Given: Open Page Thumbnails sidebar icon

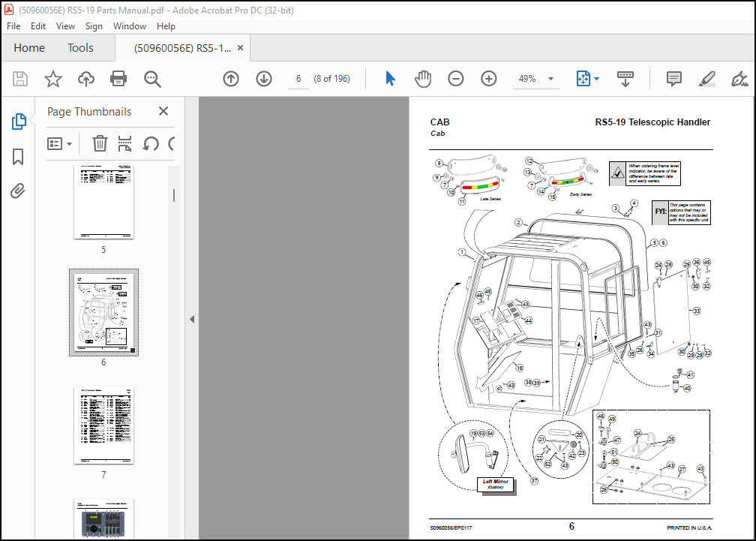Looking at the screenshot, I should pyautogui.click(x=18, y=122).
